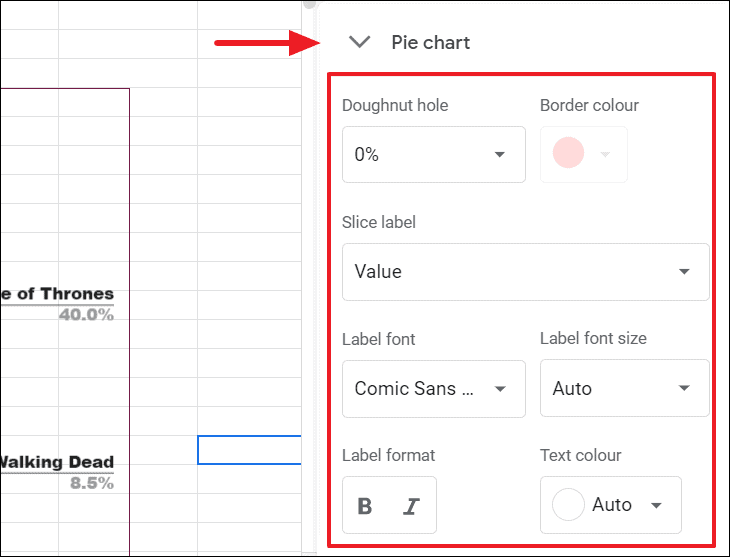Click the Doughnut hole dropdown arrow
Viewport: 730px width, 557px height.
(500, 155)
